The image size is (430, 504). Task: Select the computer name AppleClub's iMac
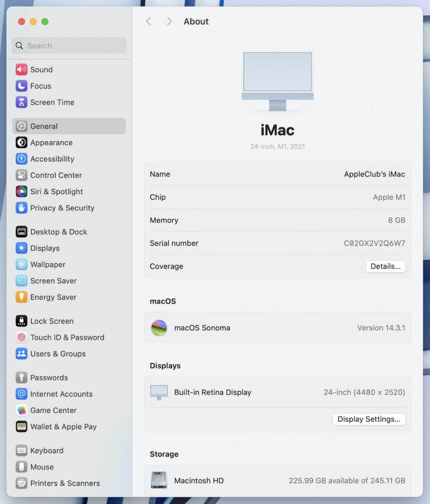375,174
